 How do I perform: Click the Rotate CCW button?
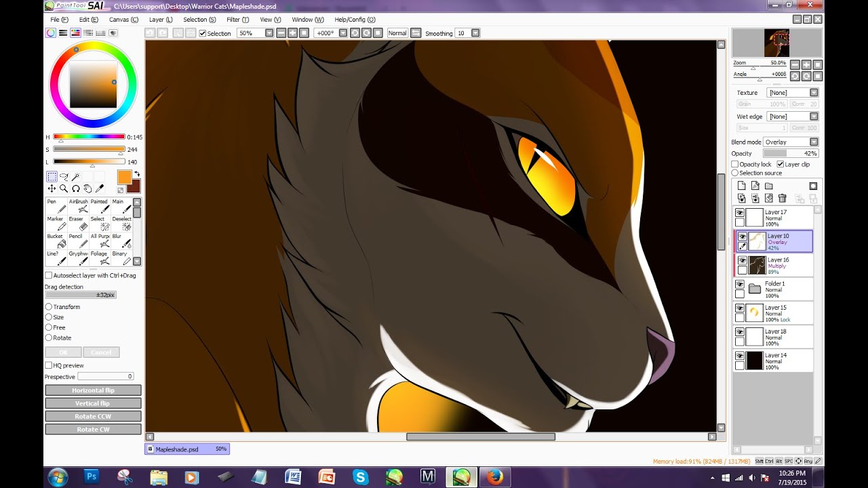[93, 416]
